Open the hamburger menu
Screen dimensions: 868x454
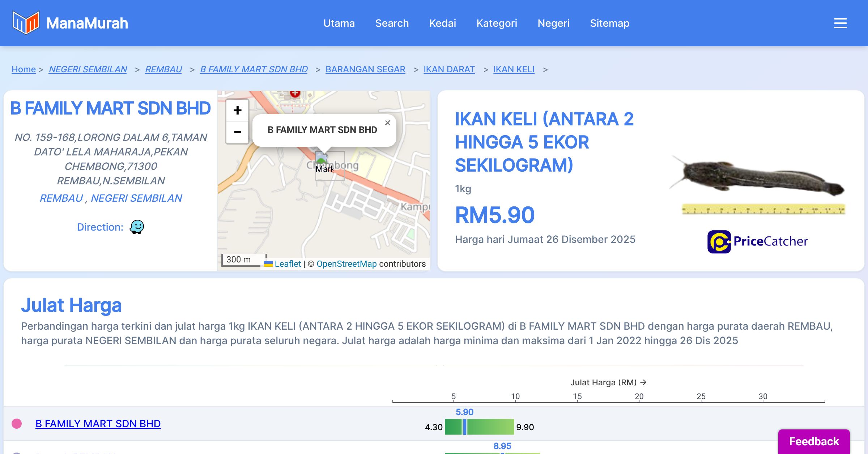pos(840,23)
